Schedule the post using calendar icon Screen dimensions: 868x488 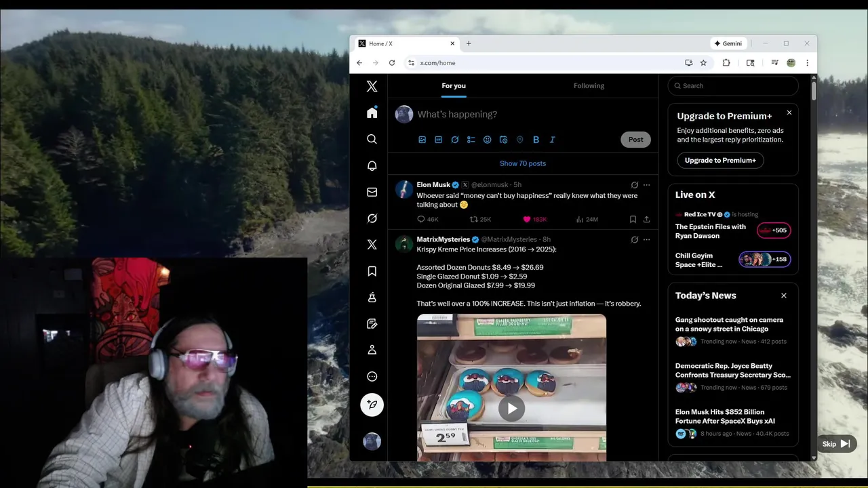pos(503,140)
